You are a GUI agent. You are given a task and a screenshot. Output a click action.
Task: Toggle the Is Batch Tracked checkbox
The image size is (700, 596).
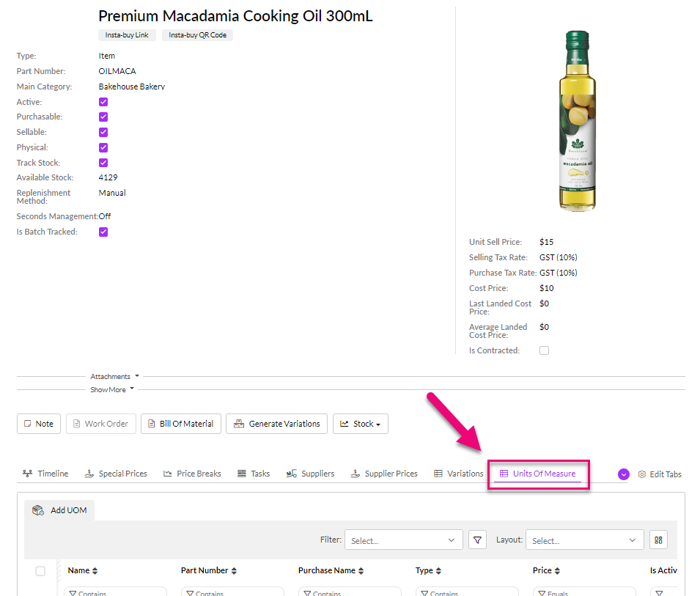[103, 232]
